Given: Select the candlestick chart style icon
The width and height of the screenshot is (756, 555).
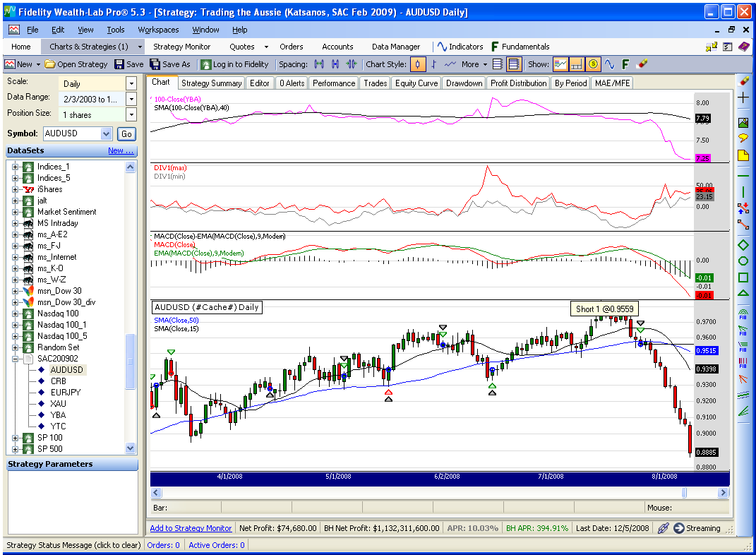Looking at the screenshot, I should pyautogui.click(x=419, y=64).
